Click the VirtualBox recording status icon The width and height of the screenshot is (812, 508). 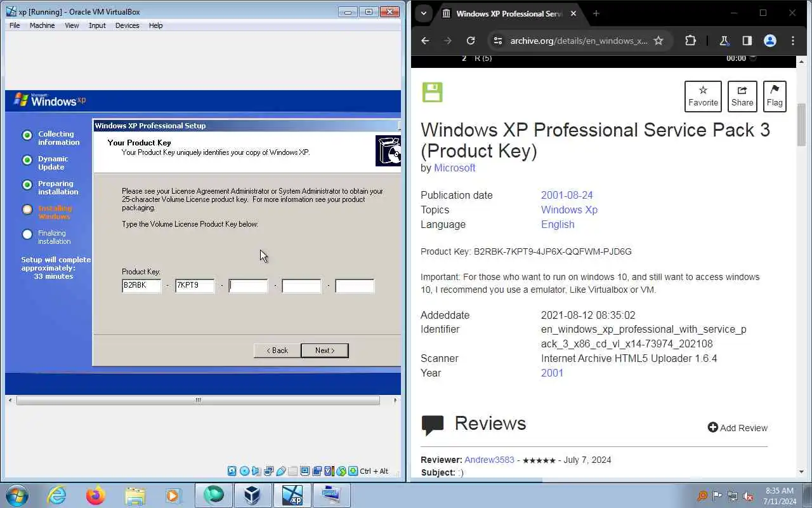point(317,471)
